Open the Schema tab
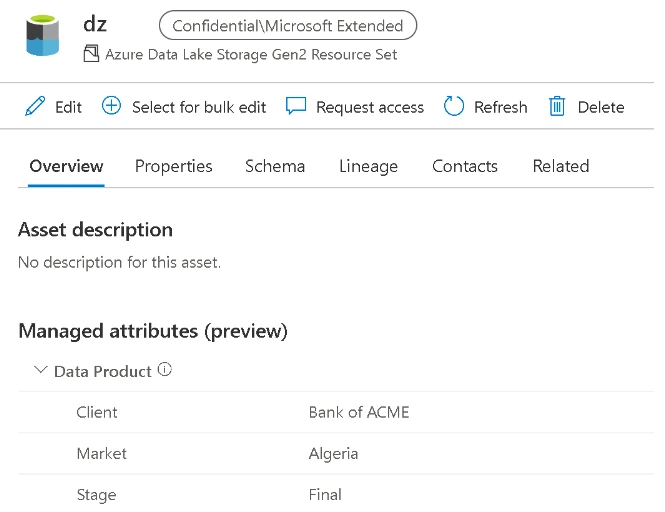The height and width of the screenshot is (512, 665). click(275, 166)
